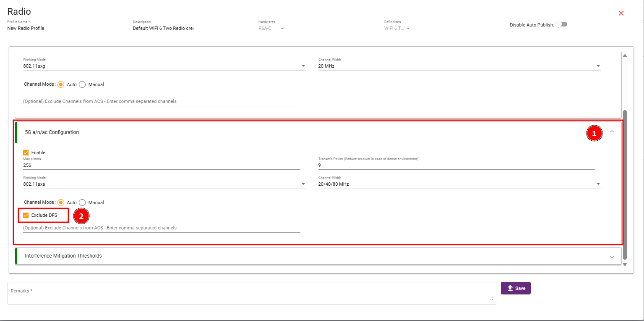This screenshot has height=321, width=644.
Task: Close the Radio profile dialog with red X
Action: coord(621,13)
